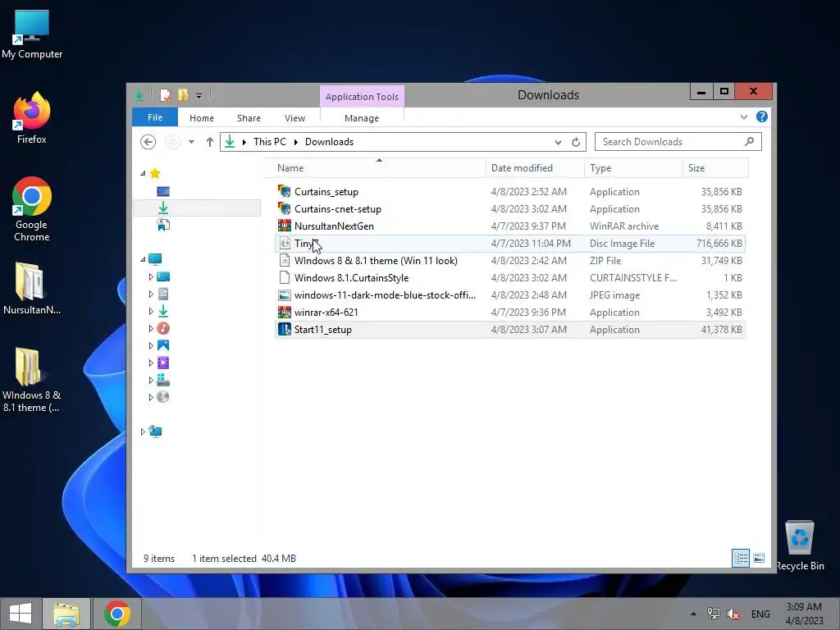Click Downloads in the address breadcrumb

pos(329,141)
